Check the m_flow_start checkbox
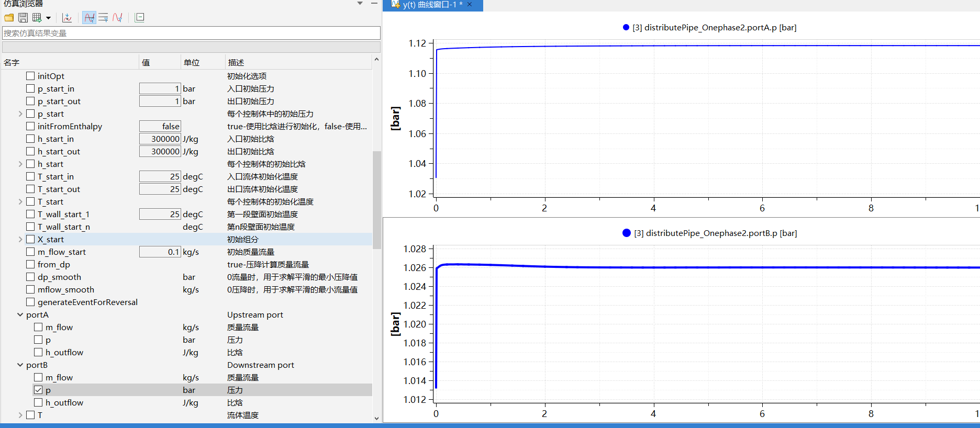The height and width of the screenshot is (428, 980). [30, 252]
